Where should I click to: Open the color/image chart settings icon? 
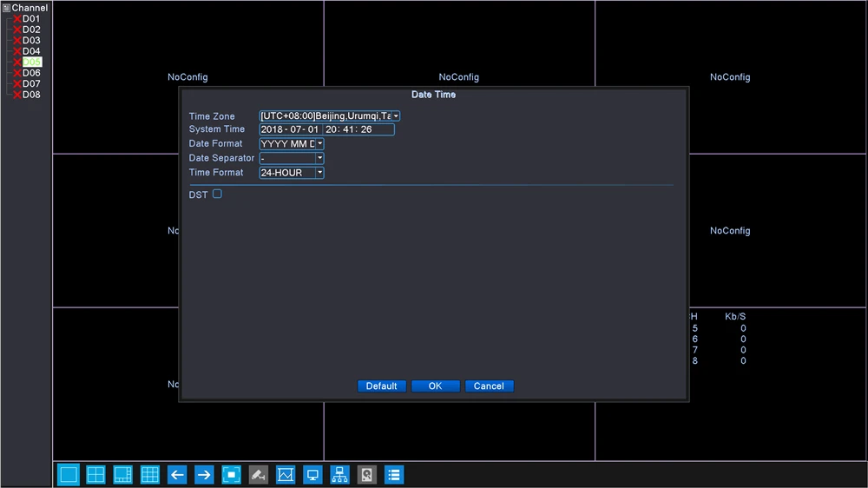click(286, 475)
